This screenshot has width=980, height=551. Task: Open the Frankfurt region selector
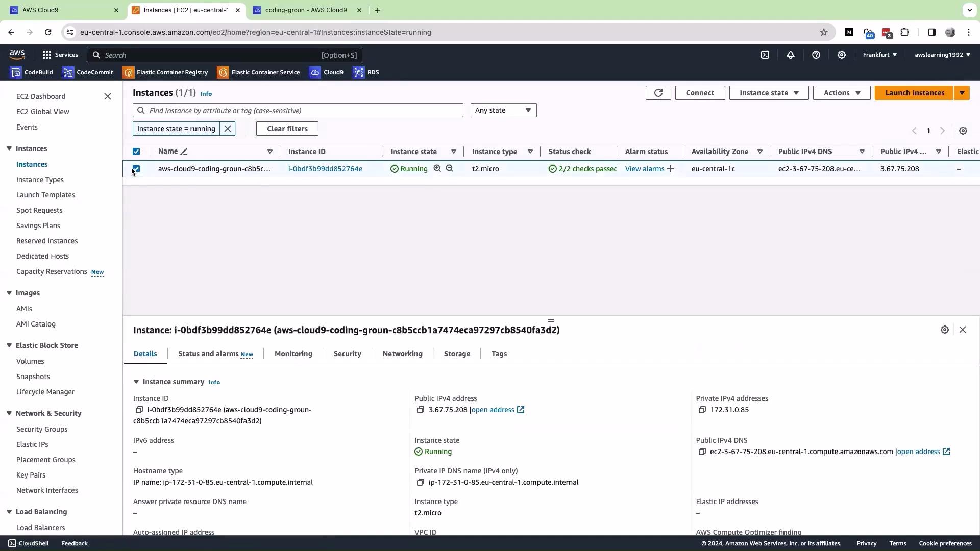pyautogui.click(x=879, y=55)
